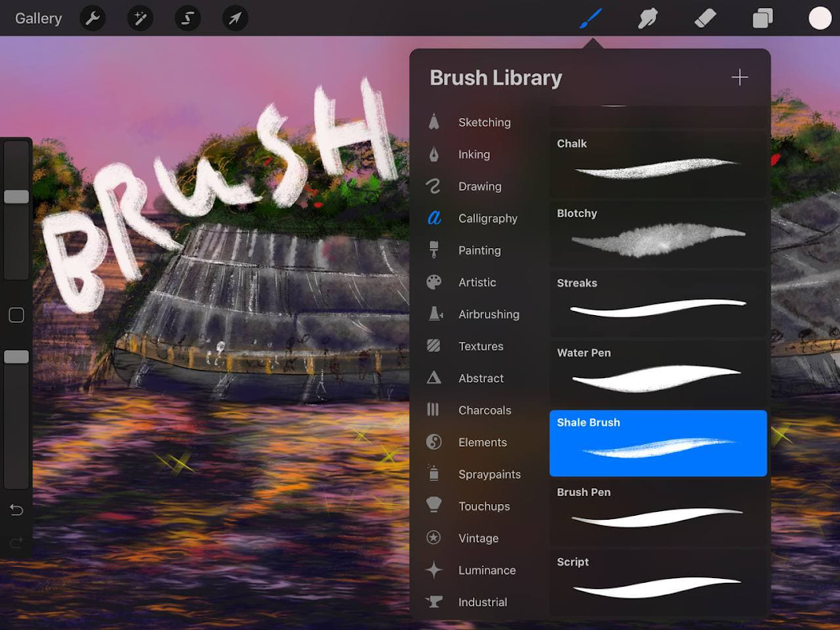
Task: Click the Vintage star icon
Action: [434, 537]
